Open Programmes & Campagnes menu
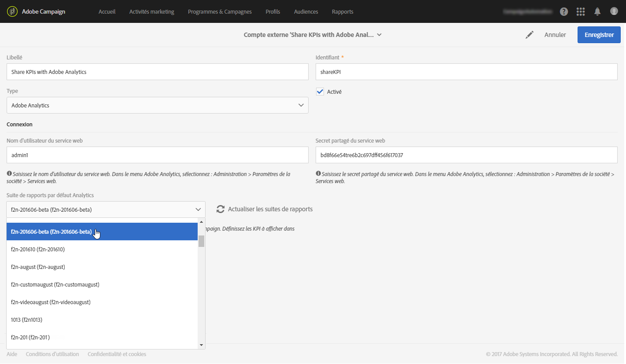 tap(220, 11)
